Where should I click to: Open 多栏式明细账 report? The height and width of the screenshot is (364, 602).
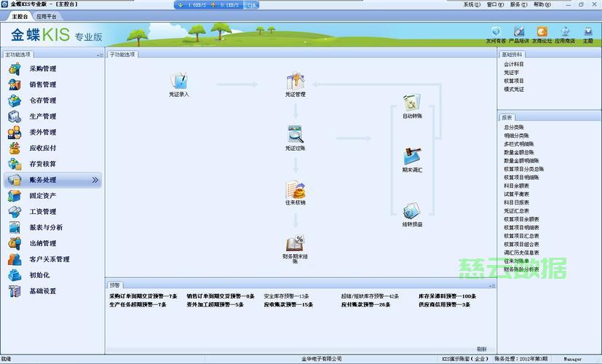(519, 144)
